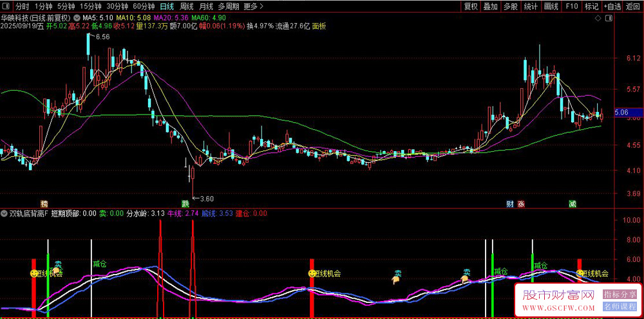Select the 60分钟 period tab
Viewport: 644px width, 319px height.
coord(144,6)
